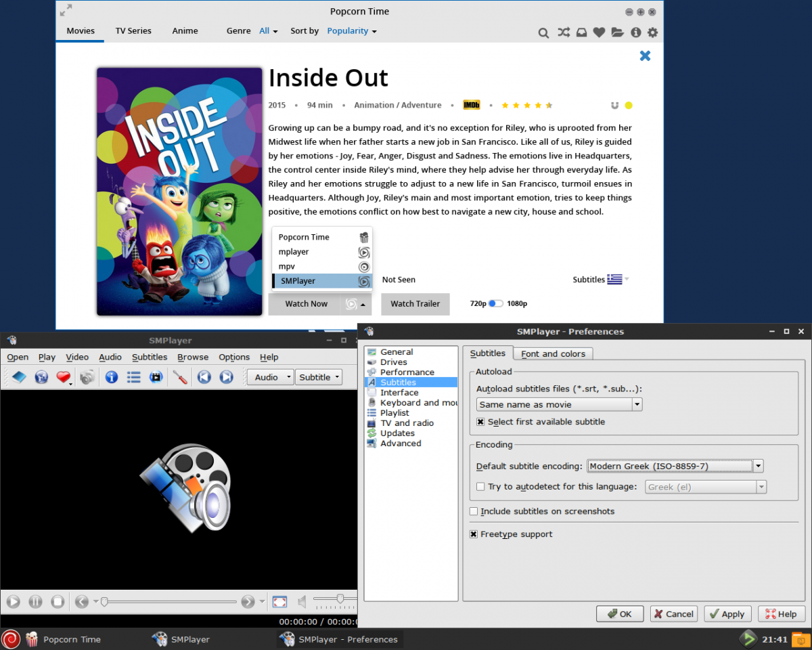The image size is (812, 650).
Task: Select 'mpv' in player list
Action: click(x=322, y=266)
